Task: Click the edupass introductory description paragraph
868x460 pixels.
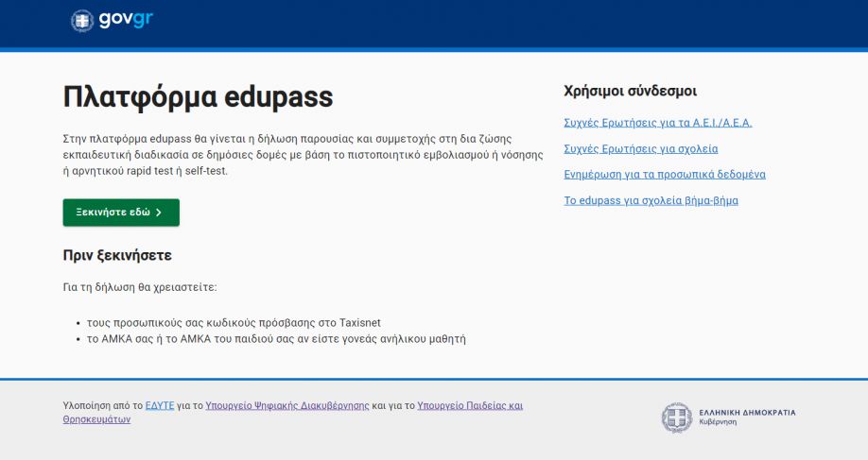Action: [303, 155]
